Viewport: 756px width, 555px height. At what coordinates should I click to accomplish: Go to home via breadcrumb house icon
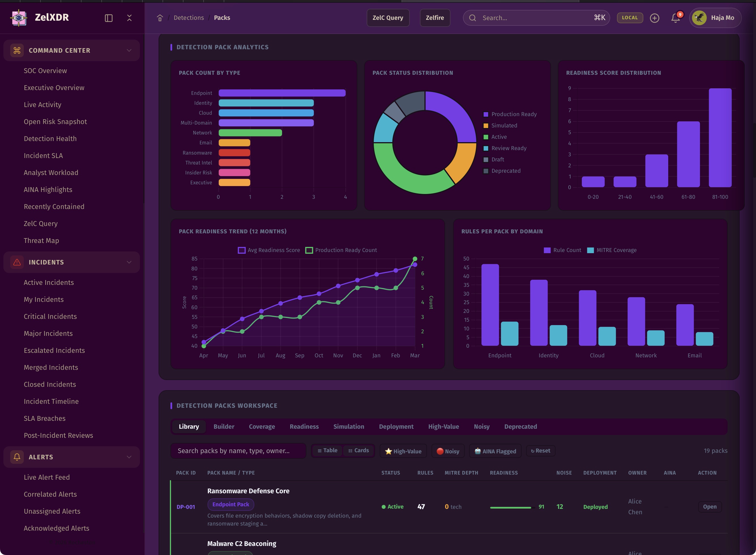coord(160,18)
